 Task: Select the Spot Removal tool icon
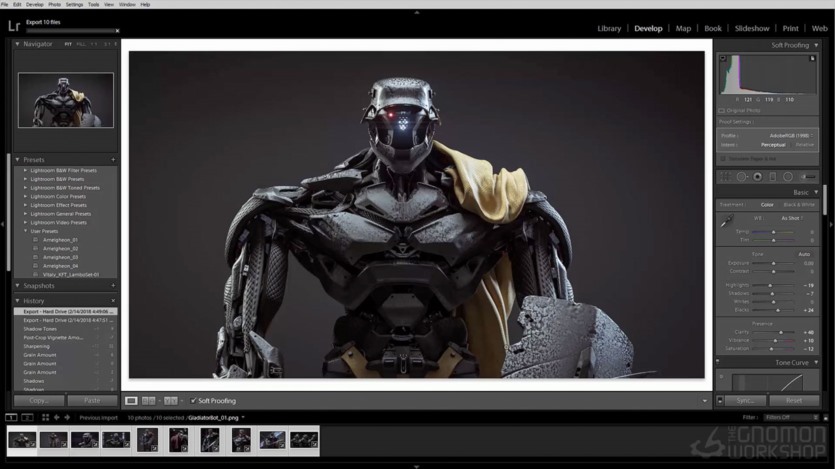click(741, 177)
